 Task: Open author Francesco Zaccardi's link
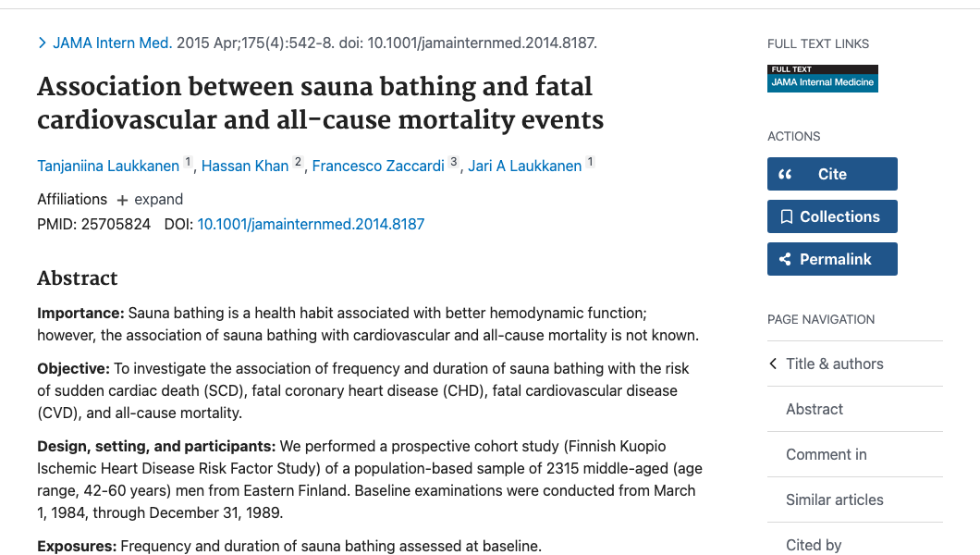[377, 166]
